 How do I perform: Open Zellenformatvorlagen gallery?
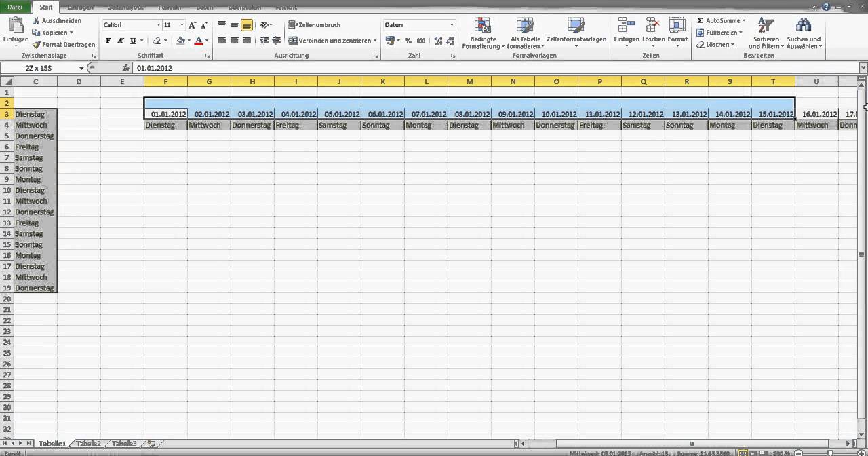point(576,33)
